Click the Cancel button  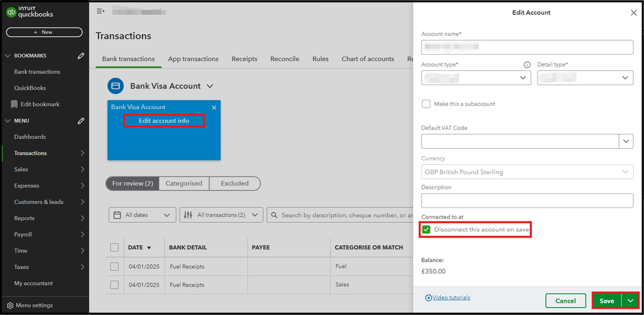[x=565, y=301]
